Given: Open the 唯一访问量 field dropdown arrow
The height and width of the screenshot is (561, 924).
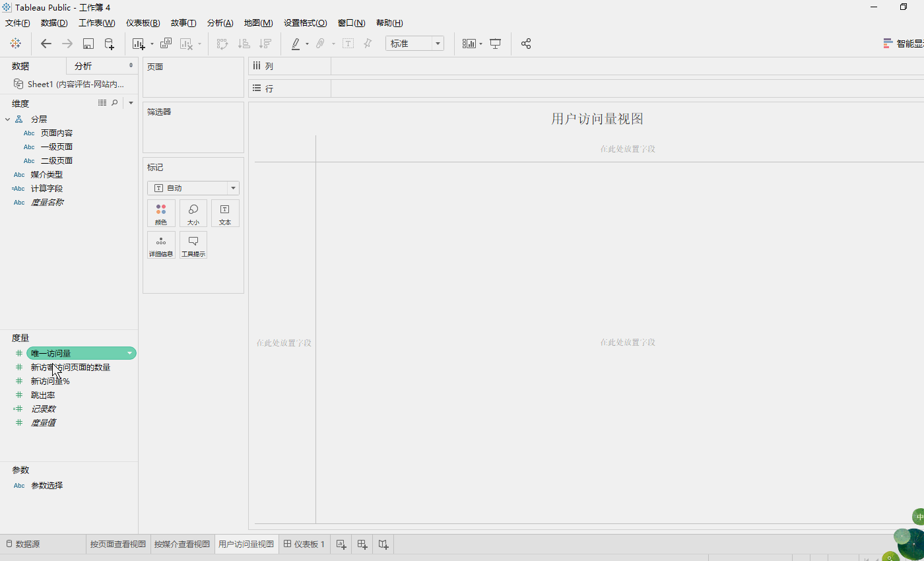Looking at the screenshot, I should (130, 354).
